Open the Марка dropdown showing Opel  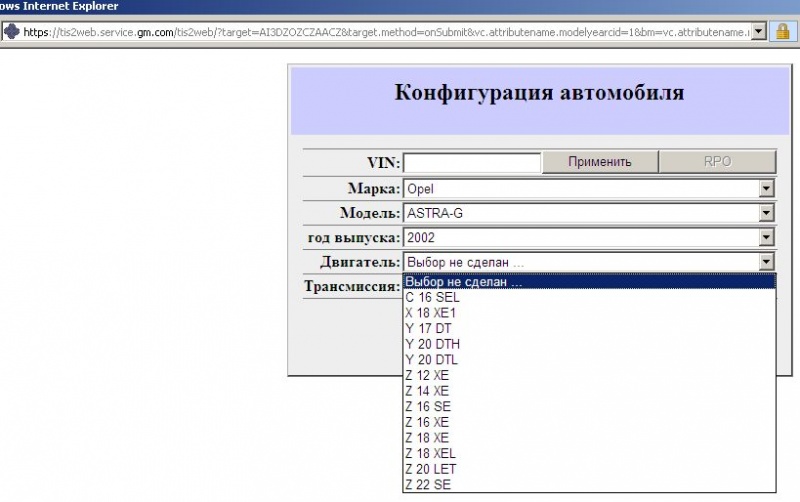tap(589, 189)
